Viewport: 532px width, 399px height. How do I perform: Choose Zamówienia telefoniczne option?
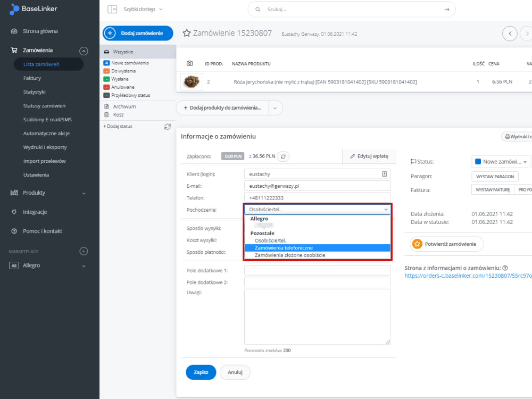[x=318, y=248]
